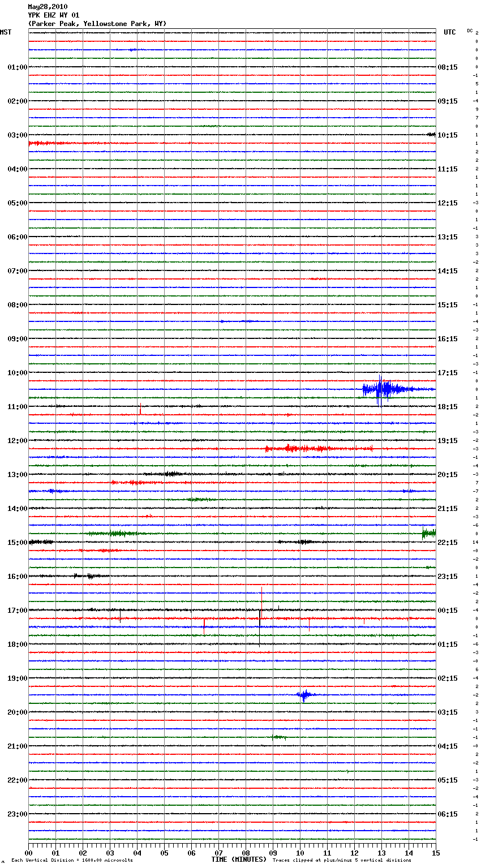Select the 17:00 MST time label
Viewport: 481px width, 868px height.
pos(18,611)
